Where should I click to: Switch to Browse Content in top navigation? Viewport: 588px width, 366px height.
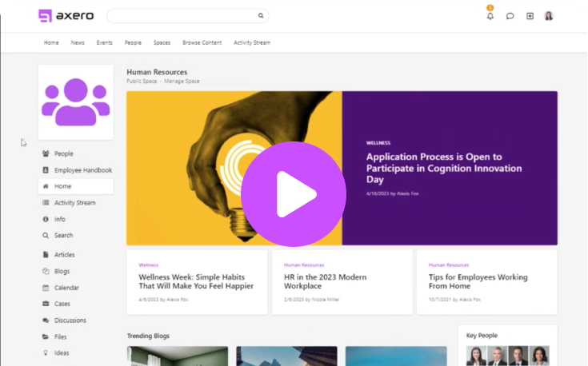coord(202,42)
